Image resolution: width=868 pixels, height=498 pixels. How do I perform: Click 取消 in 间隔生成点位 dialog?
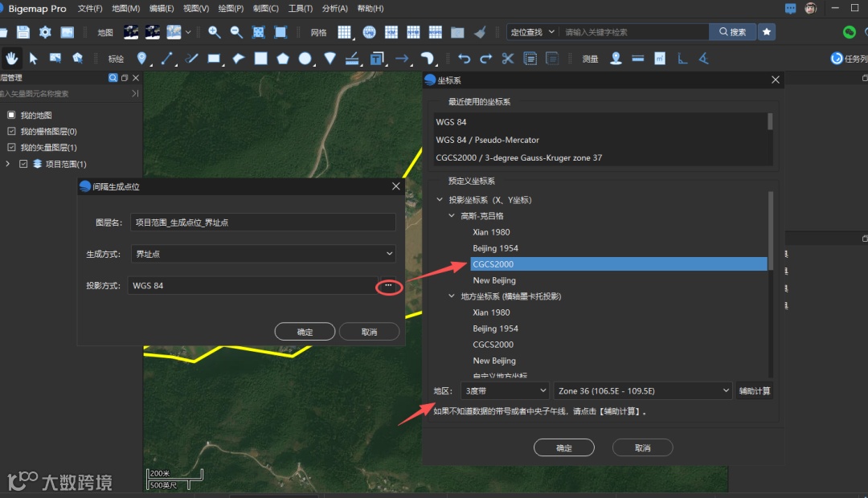[x=369, y=332]
